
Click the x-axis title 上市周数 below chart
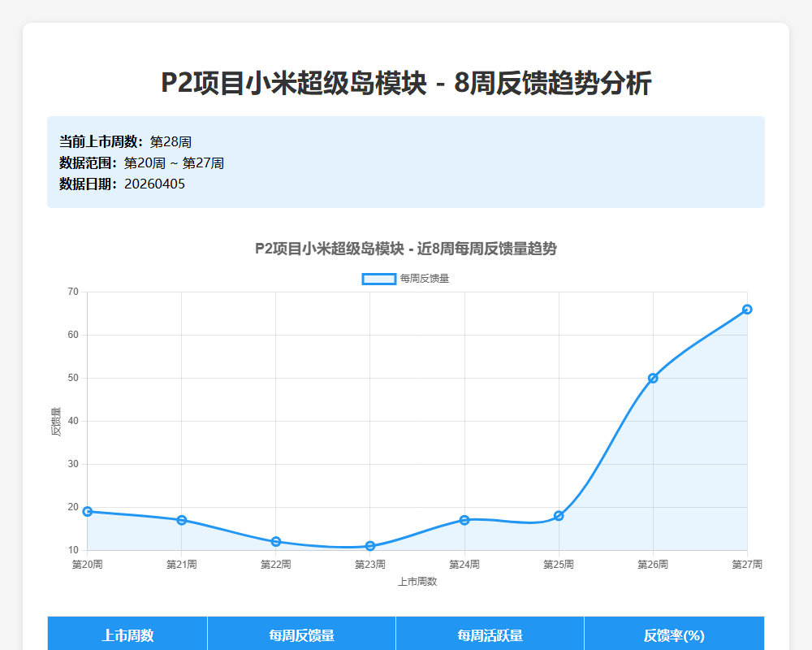tap(417, 582)
